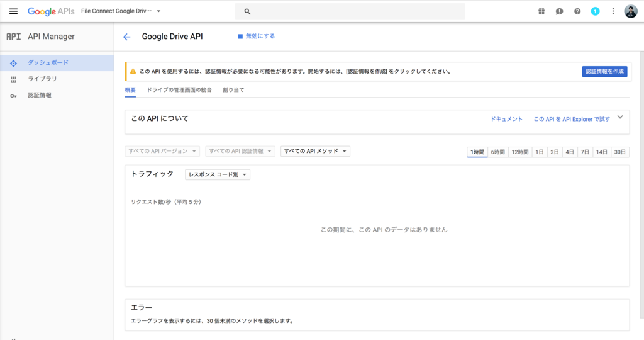The height and width of the screenshot is (340, 644).
Task: Open この API を API Explorer で試す link
Action: click(572, 119)
